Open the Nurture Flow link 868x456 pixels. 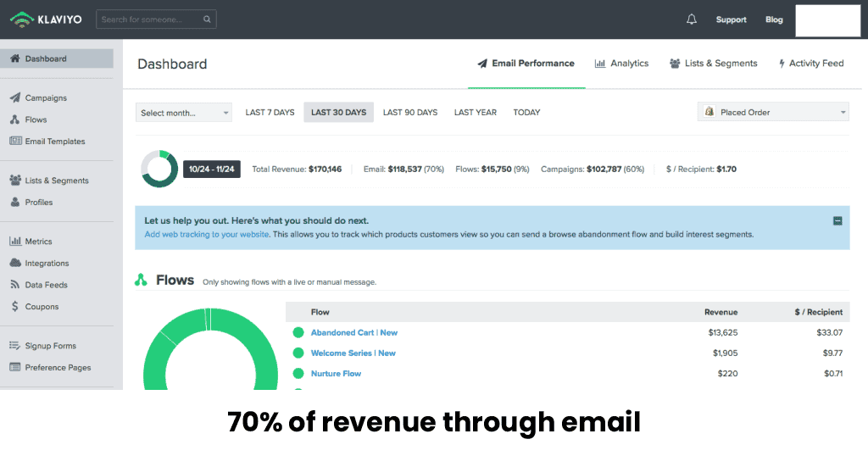[x=336, y=374]
